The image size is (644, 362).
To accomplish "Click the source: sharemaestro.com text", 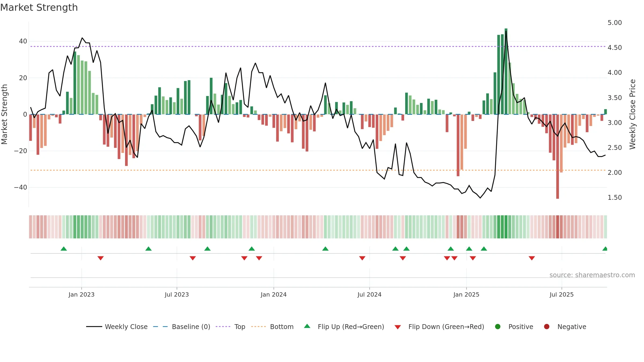I will pos(592,275).
